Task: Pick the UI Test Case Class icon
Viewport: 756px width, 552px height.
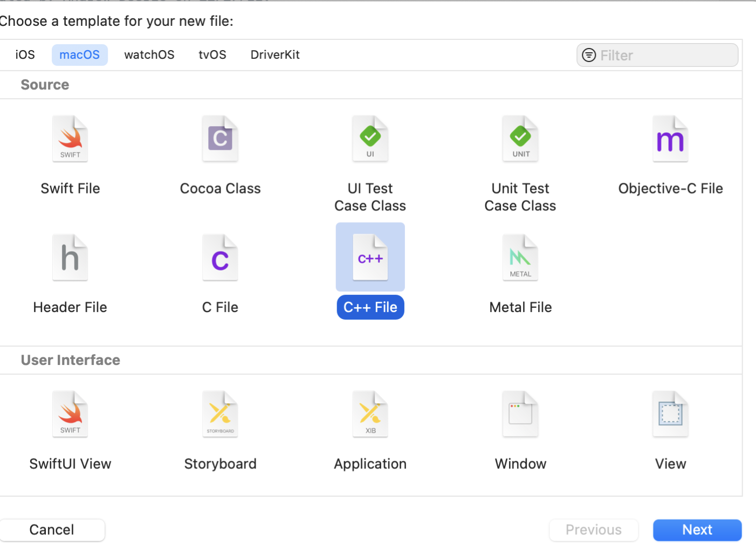Action: (x=370, y=139)
